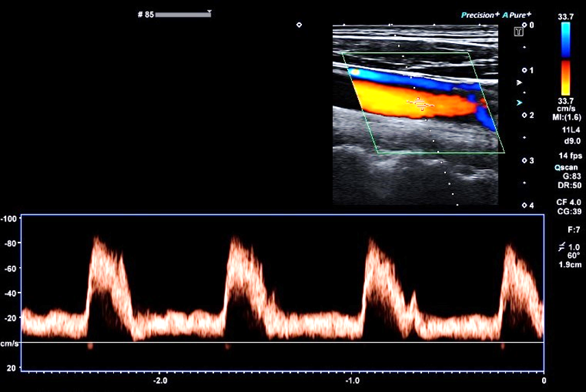
Task: Click the T probe orientation icon
Action: click(519, 31)
